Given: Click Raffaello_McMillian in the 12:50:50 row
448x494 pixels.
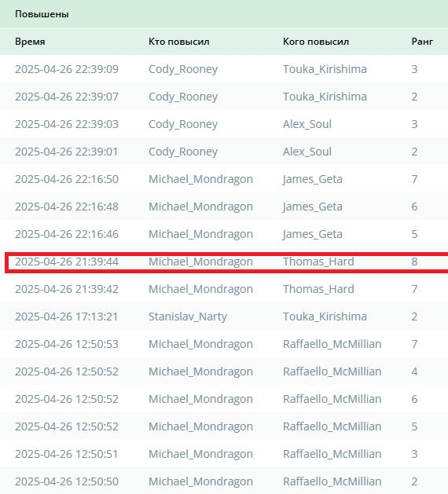Looking at the screenshot, I should coord(332,481).
